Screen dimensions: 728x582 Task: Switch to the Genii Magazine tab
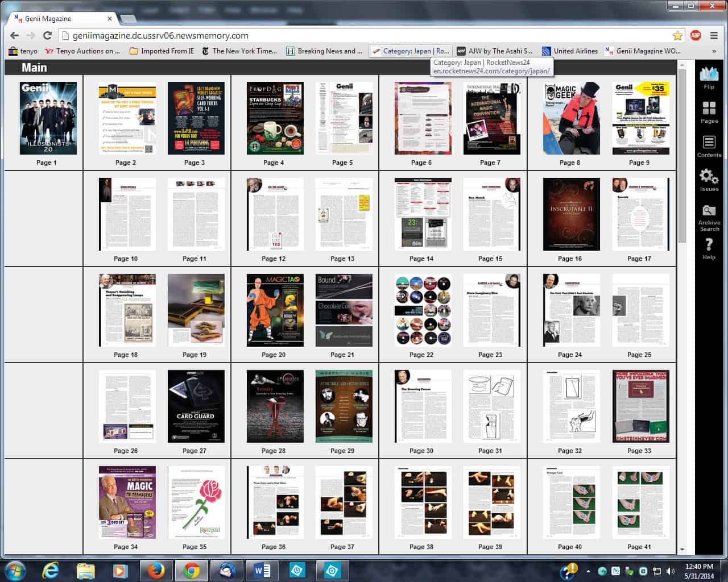tap(63, 19)
